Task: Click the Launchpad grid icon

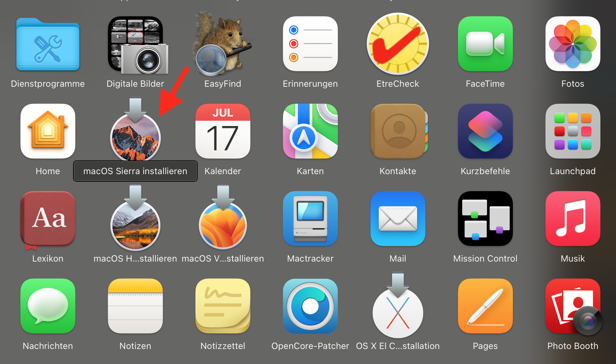Action: (573, 131)
